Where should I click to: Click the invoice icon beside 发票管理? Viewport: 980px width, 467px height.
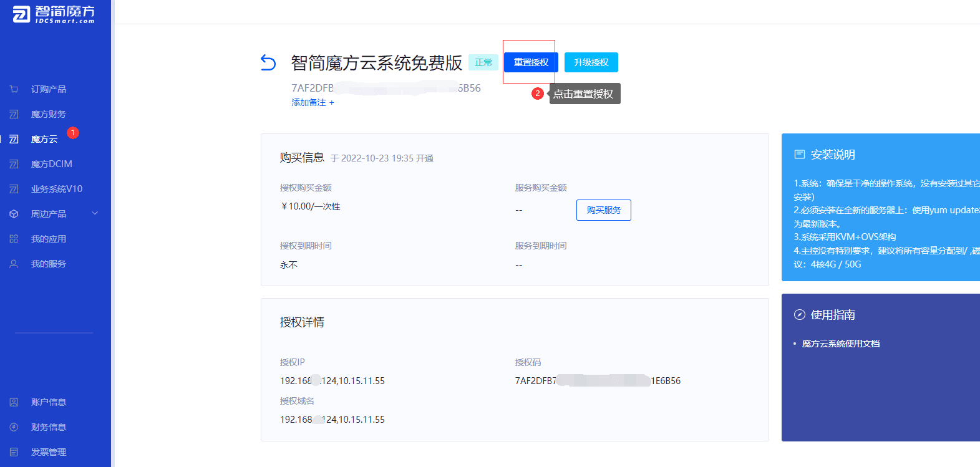(14, 452)
